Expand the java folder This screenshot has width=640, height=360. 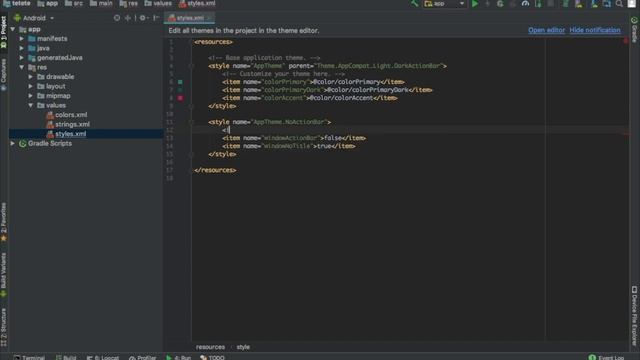tap(22, 48)
